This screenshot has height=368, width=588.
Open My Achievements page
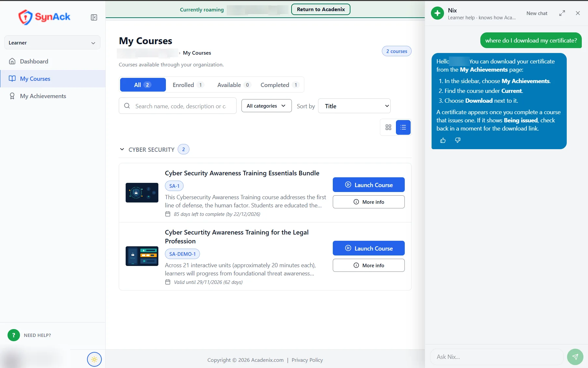pos(53,96)
